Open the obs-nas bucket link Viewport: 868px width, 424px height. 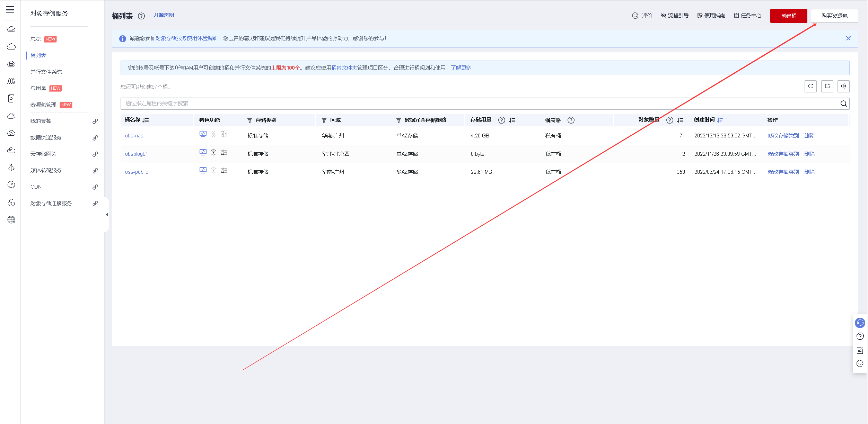click(x=134, y=136)
